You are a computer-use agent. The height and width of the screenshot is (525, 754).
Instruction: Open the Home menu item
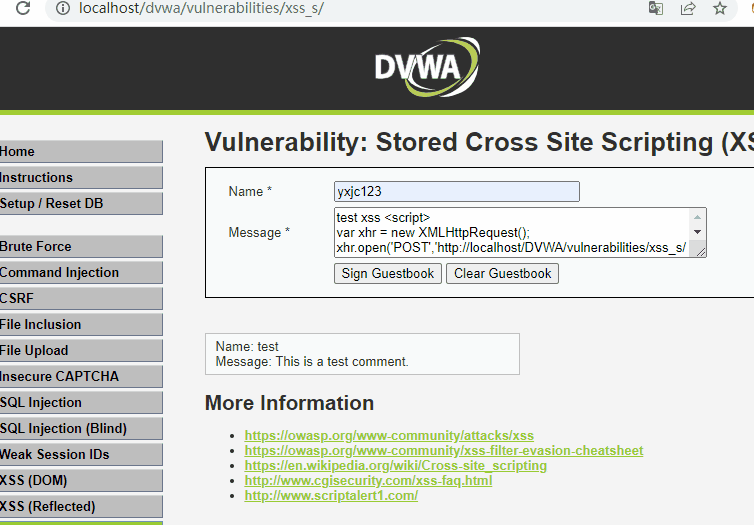[x=81, y=151]
